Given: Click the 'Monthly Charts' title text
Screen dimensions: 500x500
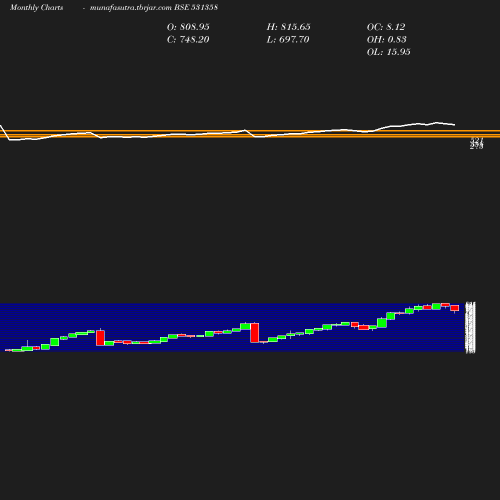Looking at the screenshot, I should [37, 7].
